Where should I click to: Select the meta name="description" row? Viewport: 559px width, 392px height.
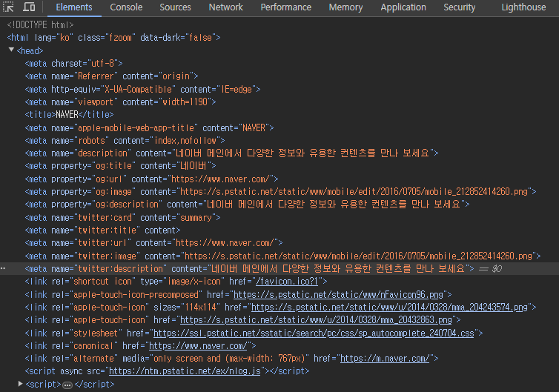(x=232, y=153)
